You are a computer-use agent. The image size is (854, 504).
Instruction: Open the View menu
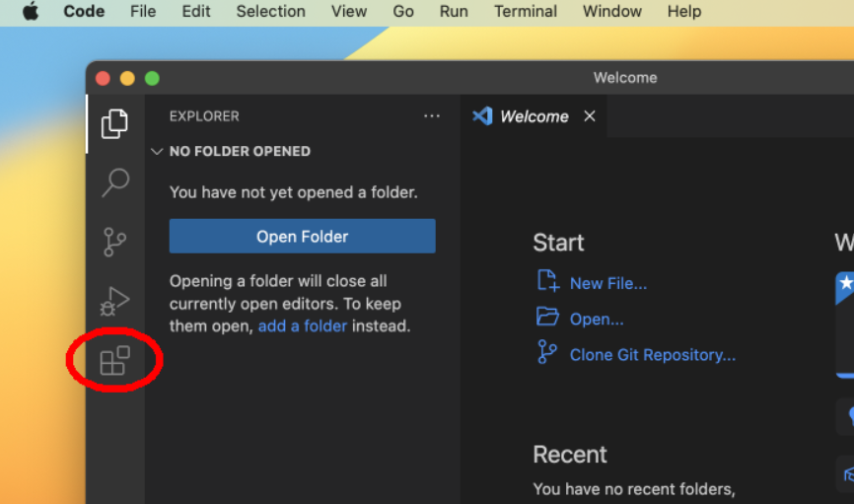point(349,12)
